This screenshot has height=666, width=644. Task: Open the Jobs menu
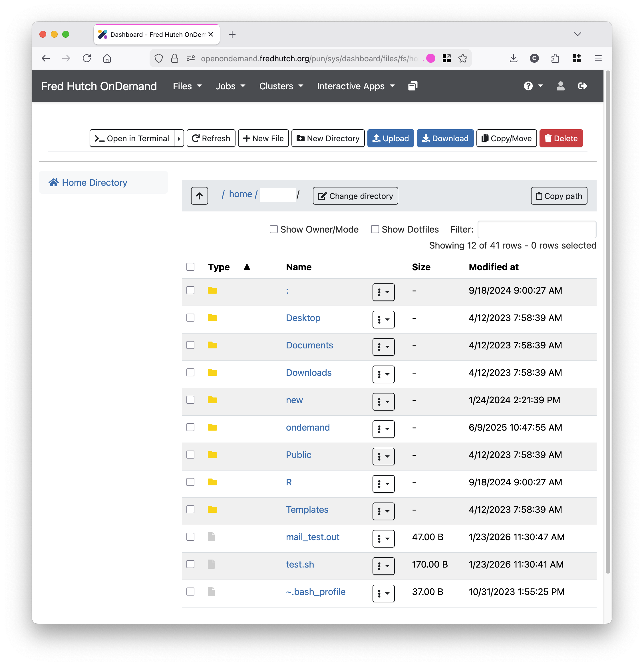230,86
